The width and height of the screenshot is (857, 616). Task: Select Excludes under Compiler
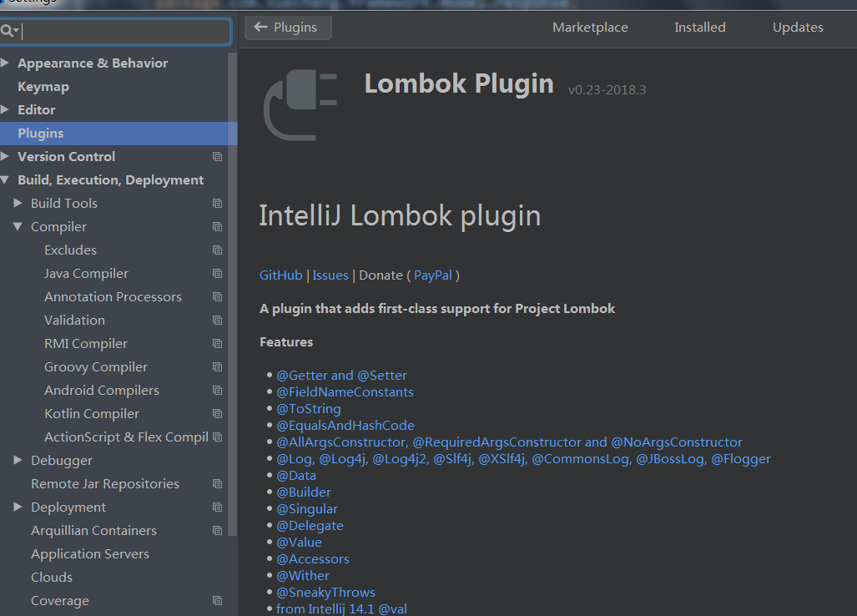pyautogui.click(x=70, y=250)
